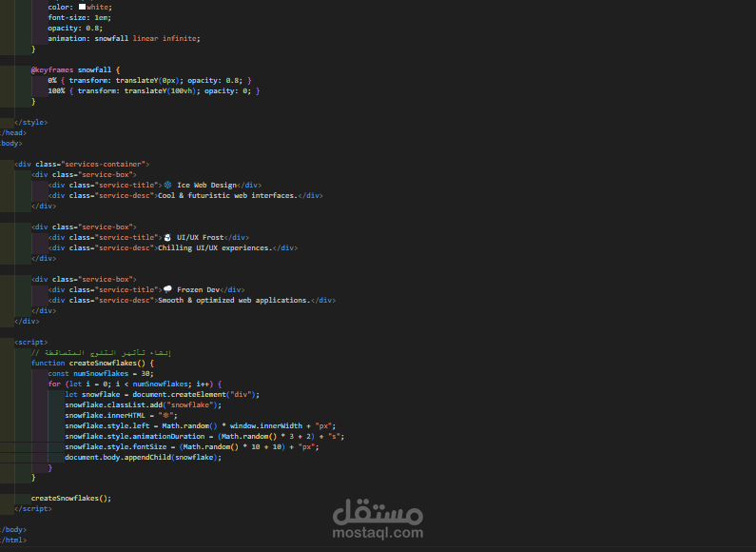
Task: Click the closing "</script>" tag
Action: 32,508
